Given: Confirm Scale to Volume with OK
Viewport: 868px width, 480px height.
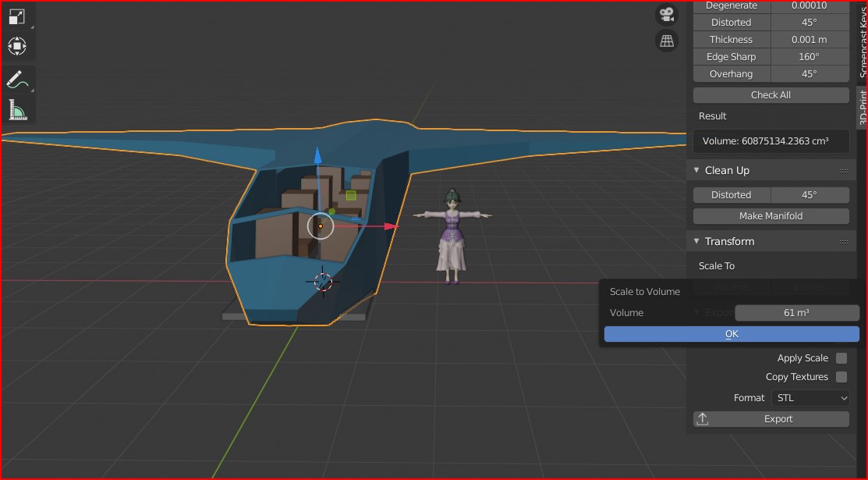Looking at the screenshot, I should 732,334.
